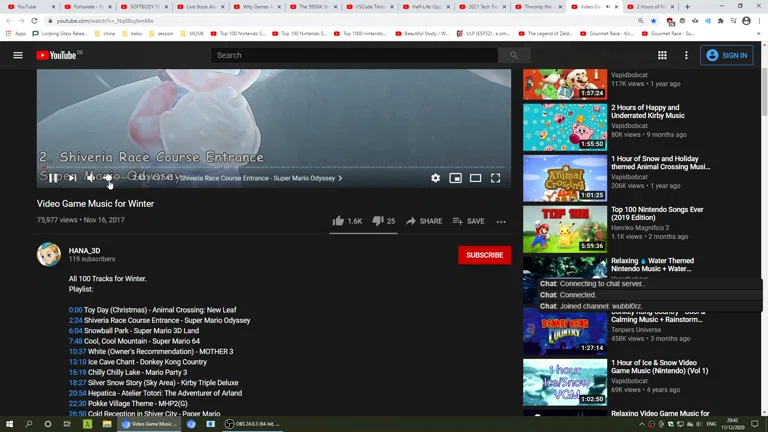The image size is (768, 432).
Task: Open the Animal Crossing snow music thumbnail
Action: tap(564, 178)
